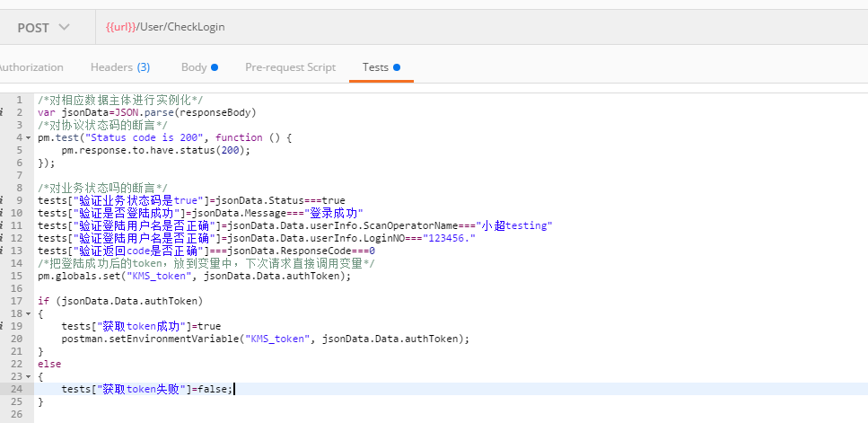This screenshot has height=423, width=868.
Task: Click the info marker beside line 13
Action: [x=4, y=251]
